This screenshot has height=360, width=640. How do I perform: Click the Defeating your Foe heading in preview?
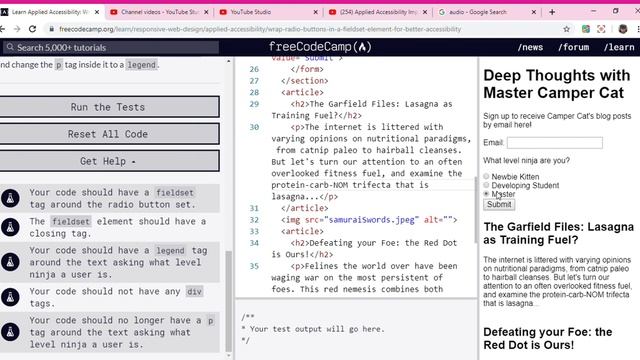548,338
